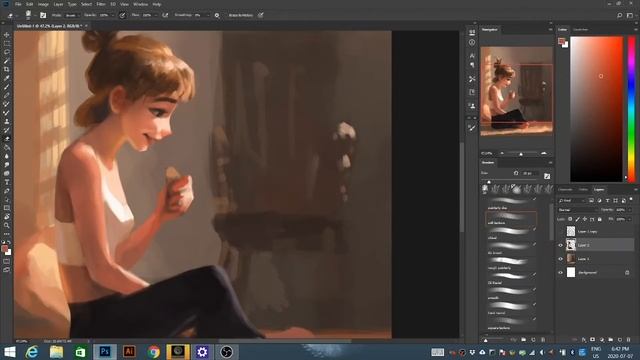Toggle lock transparent pixels
Screen dimensions: 640x360
pyautogui.click(x=570, y=219)
